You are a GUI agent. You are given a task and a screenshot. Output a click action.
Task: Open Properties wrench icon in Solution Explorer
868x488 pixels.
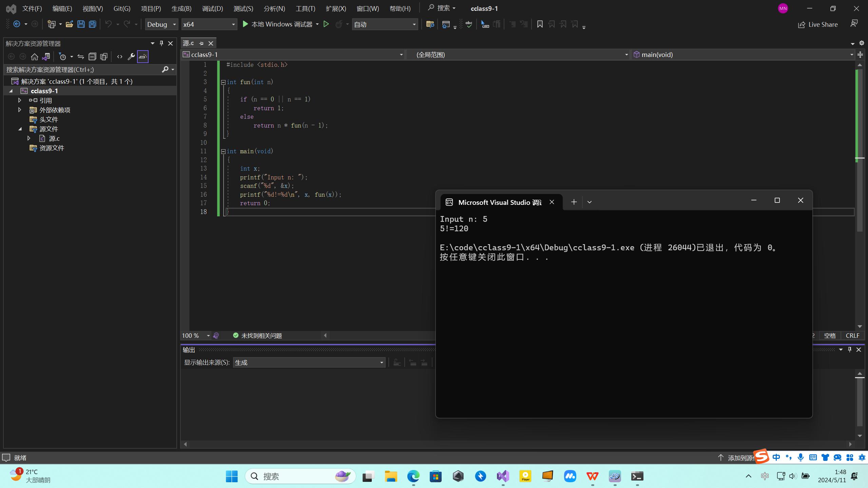[x=131, y=57]
